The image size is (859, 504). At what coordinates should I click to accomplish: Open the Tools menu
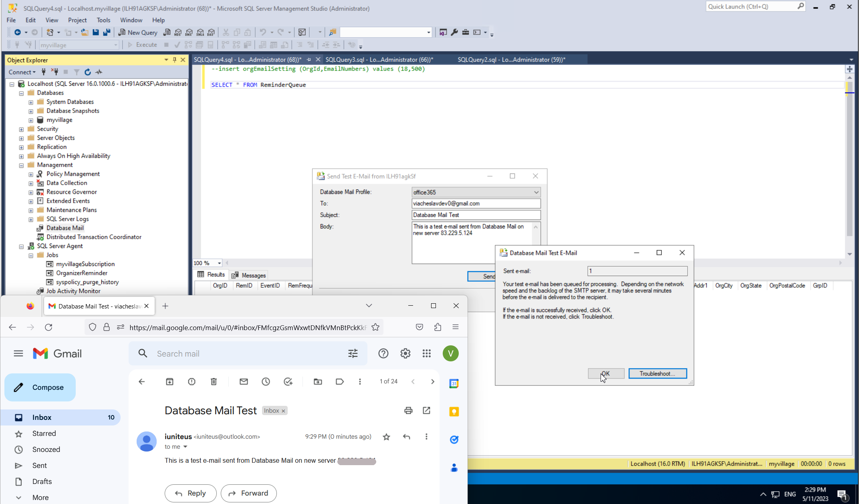103,20
